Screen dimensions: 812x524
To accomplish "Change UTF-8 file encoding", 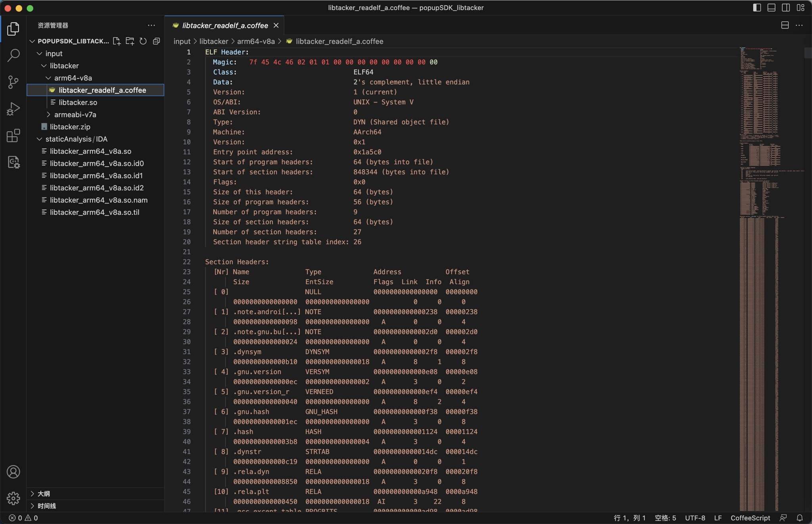I will click(695, 518).
